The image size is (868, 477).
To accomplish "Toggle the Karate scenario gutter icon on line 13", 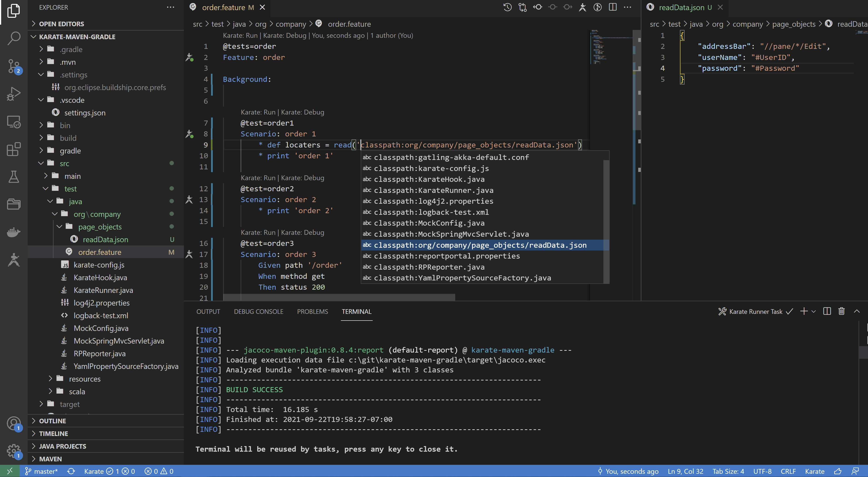I will click(189, 199).
